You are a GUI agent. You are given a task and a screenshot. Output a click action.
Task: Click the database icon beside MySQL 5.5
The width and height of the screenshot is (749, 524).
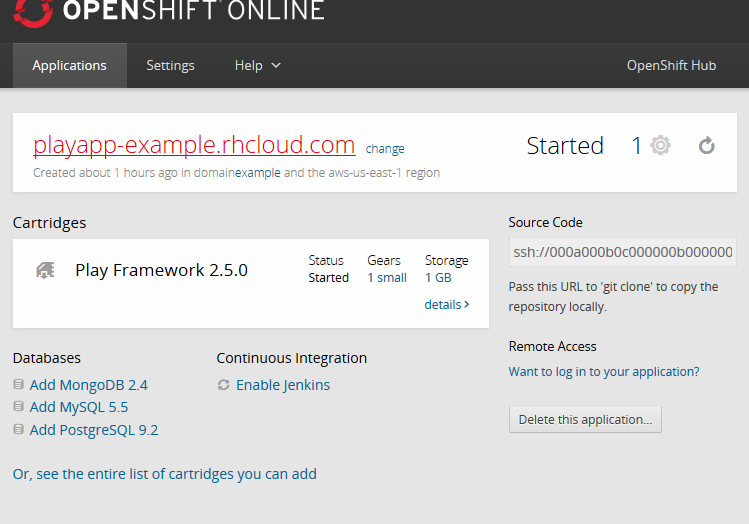pyautogui.click(x=19, y=406)
